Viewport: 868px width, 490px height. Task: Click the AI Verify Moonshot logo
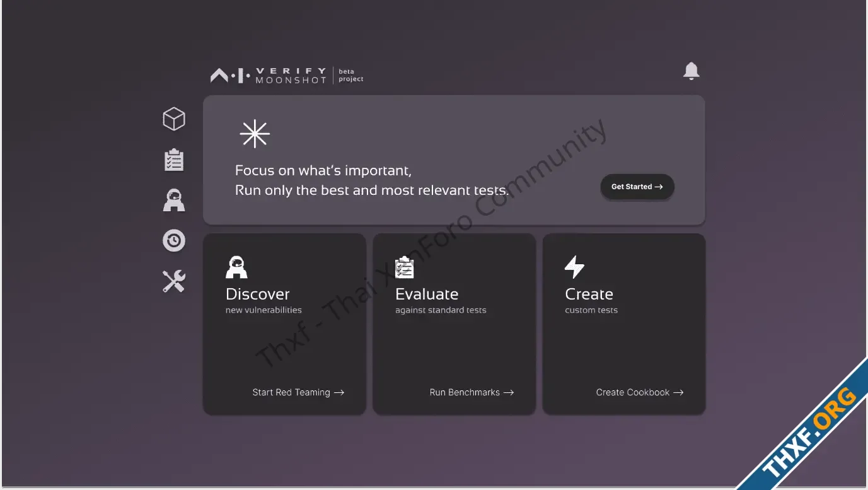click(x=269, y=76)
